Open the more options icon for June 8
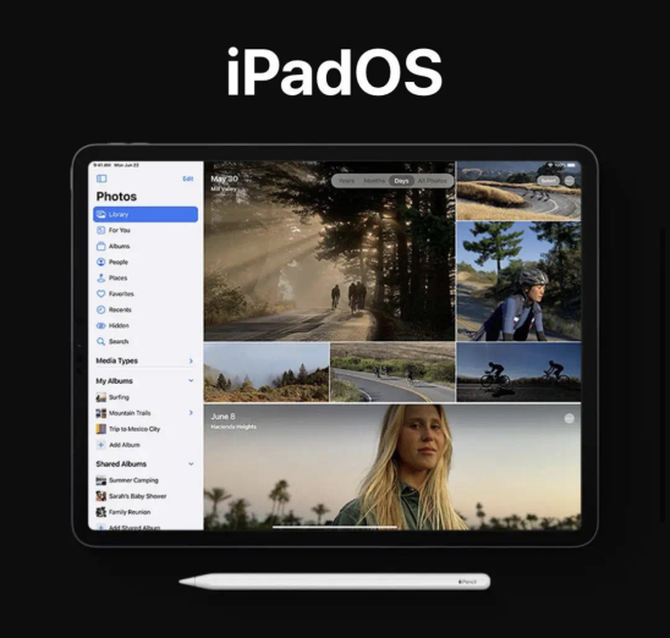This screenshot has width=670, height=638. click(x=569, y=418)
